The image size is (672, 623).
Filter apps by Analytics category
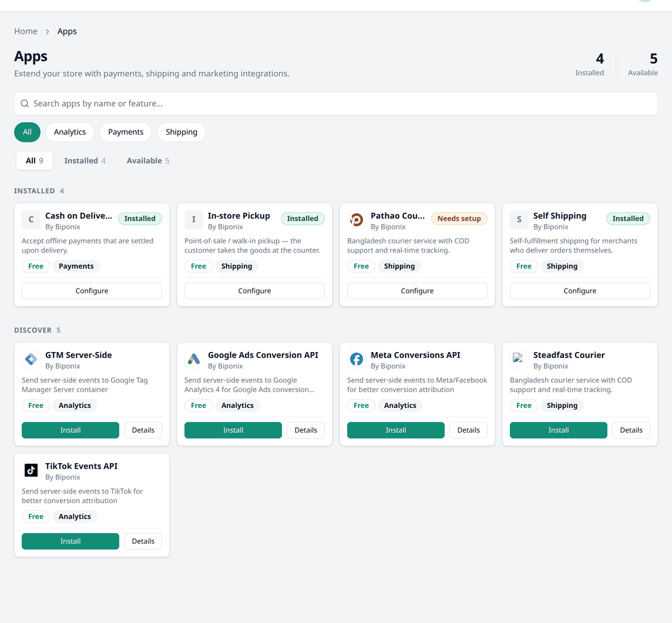[x=70, y=132]
